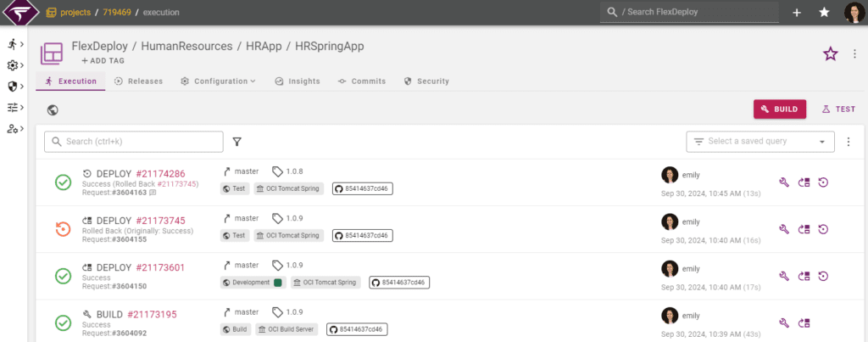
Task: Click wrench build icon for execution #21174286
Action: coord(784,182)
